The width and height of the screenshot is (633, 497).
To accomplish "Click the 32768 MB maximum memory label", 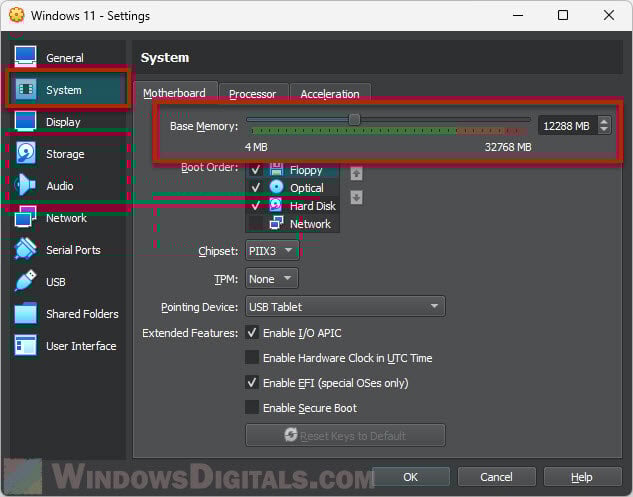I will tap(508, 147).
